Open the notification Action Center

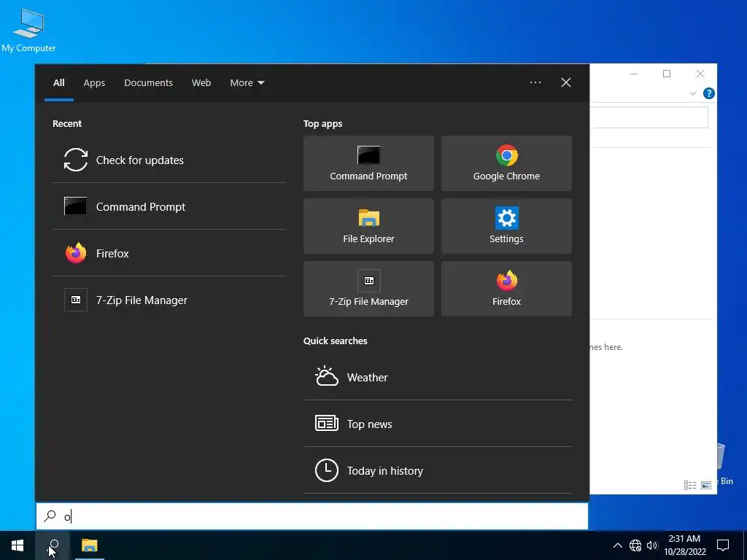coord(723,545)
